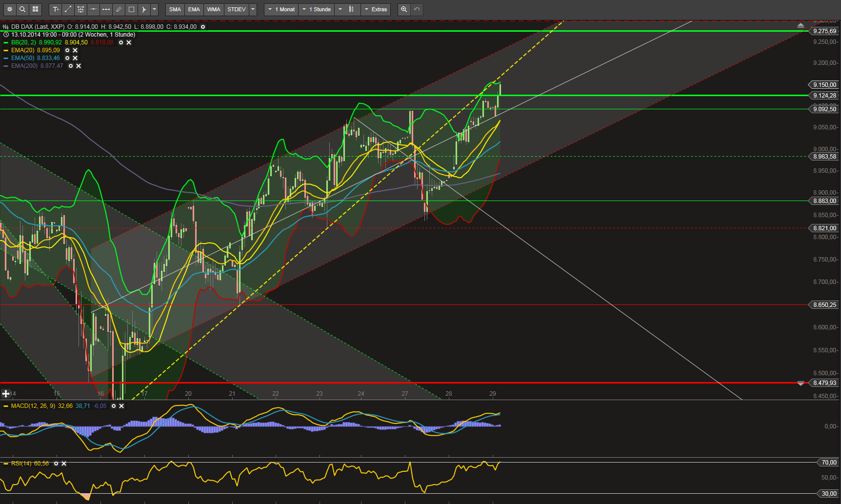Select the arrow marker tool
841x504 pixels.
144,9
